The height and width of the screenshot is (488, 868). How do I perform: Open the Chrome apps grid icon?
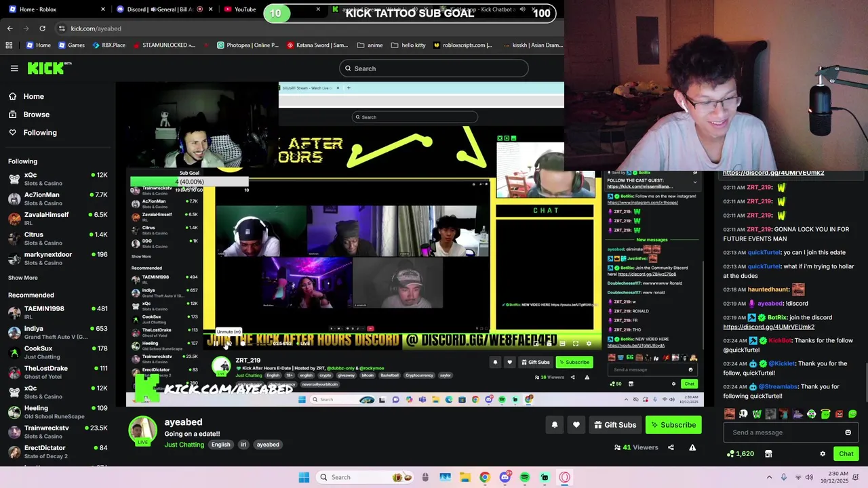9,45
